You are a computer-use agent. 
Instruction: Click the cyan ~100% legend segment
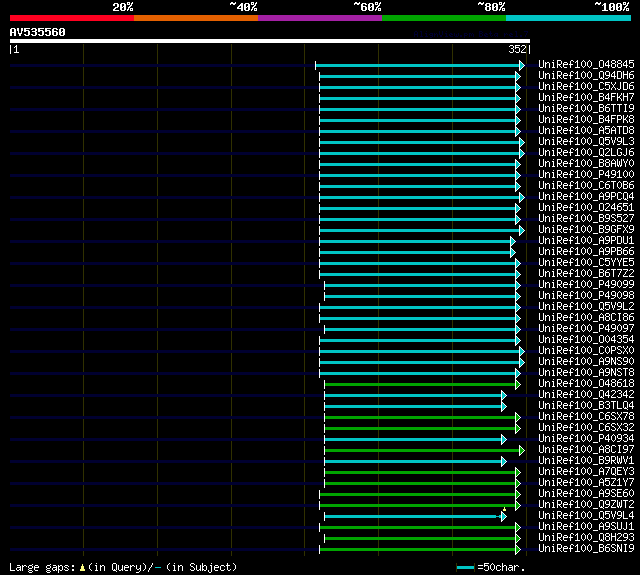pos(567,17)
